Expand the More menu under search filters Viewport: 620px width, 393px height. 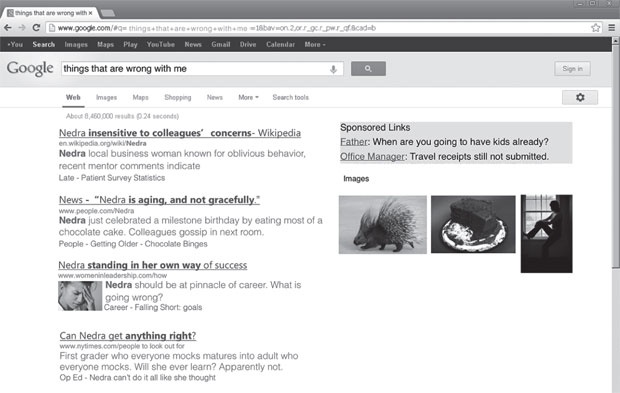(248, 97)
